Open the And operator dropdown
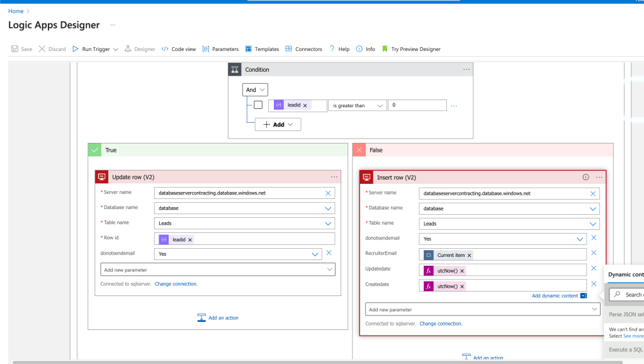Screen dimensions: 644x364 pos(255,89)
